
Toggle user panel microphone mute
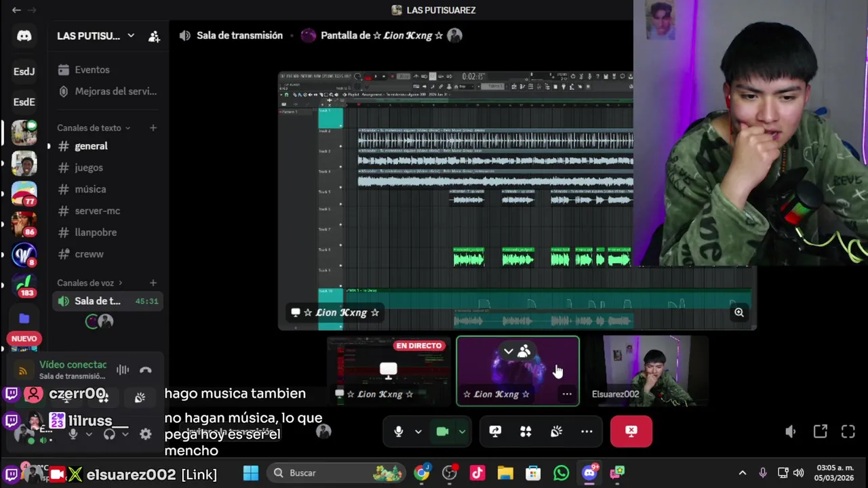(x=73, y=434)
